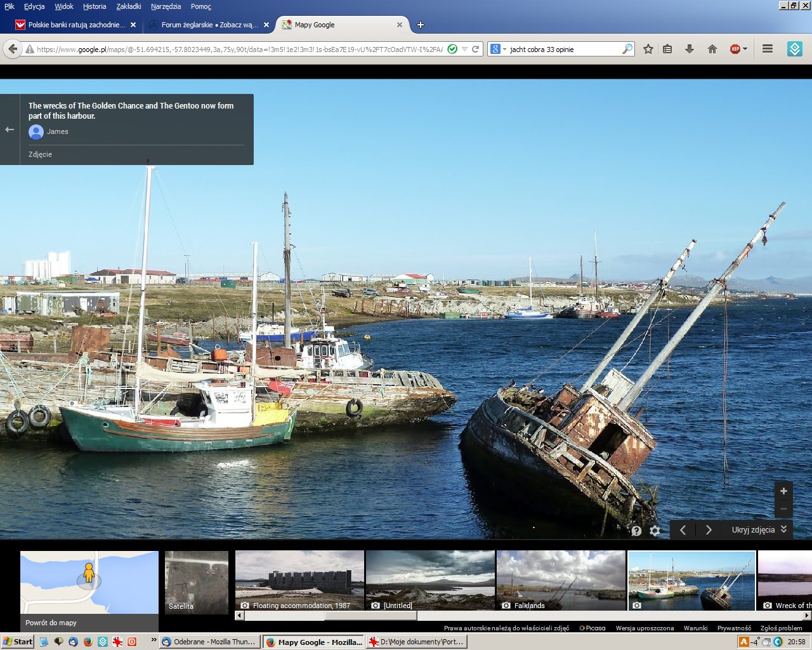Viewport: 812px width, 650px height.
Task: Collapse the photo info panel arrow
Action: pos(10,129)
